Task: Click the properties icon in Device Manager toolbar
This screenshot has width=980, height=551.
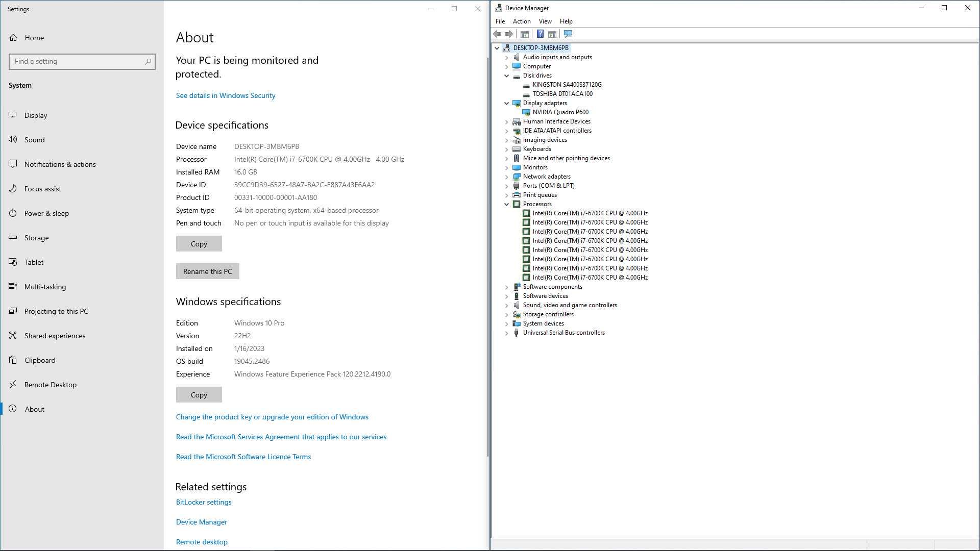Action: [525, 34]
